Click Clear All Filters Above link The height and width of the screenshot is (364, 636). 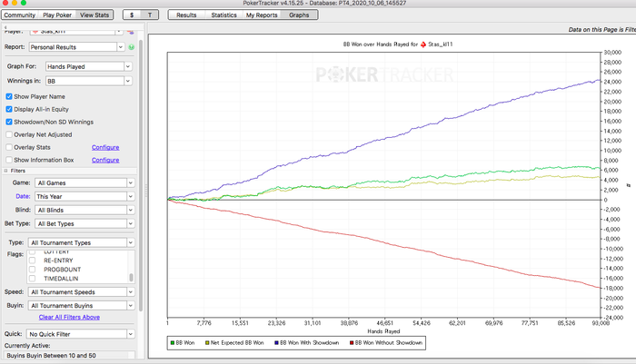[x=69, y=318]
